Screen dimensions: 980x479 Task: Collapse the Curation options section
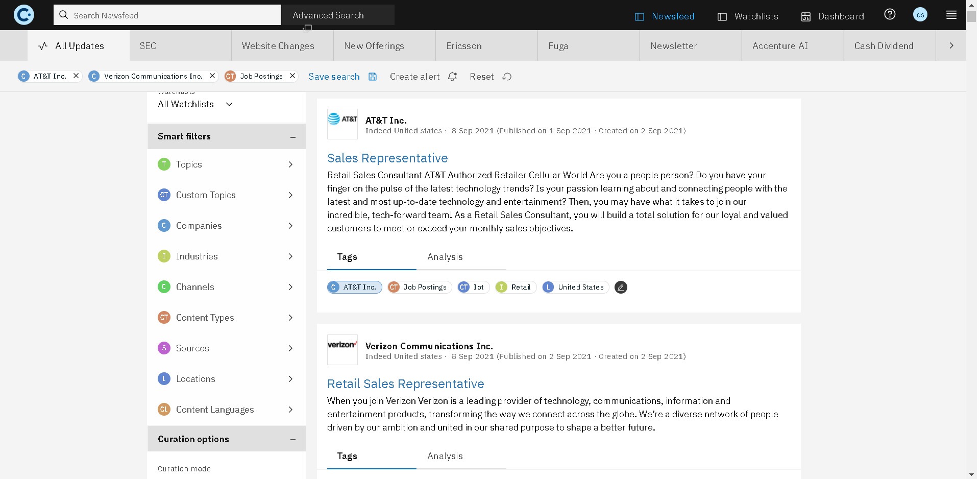click(293, 439)
